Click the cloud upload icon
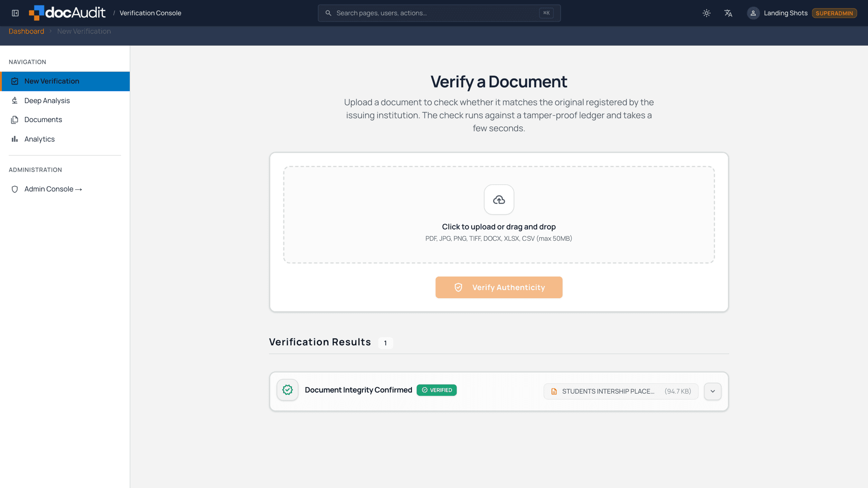Image resolution: width=868 pixels, height=488 pixels. (x=499, y=200)
